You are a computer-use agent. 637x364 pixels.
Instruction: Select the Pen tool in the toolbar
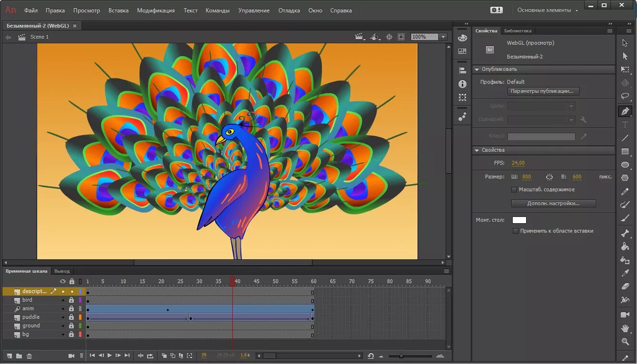pyautogui.click(x=625, y=111)
